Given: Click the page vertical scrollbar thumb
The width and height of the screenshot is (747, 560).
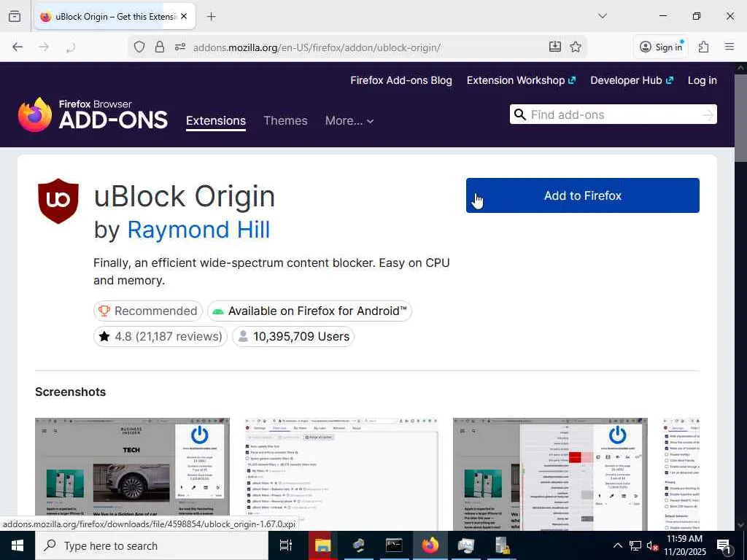Looking at the screenshot, I should click(740, 118).
